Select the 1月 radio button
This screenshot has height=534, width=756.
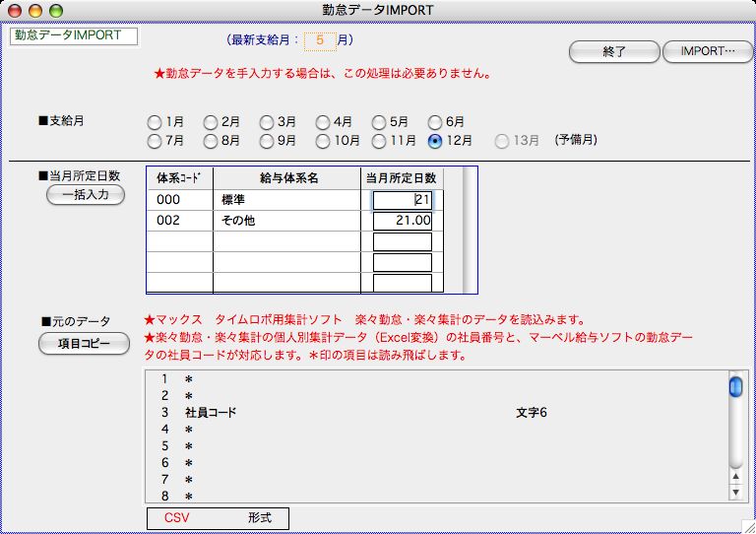154,123
